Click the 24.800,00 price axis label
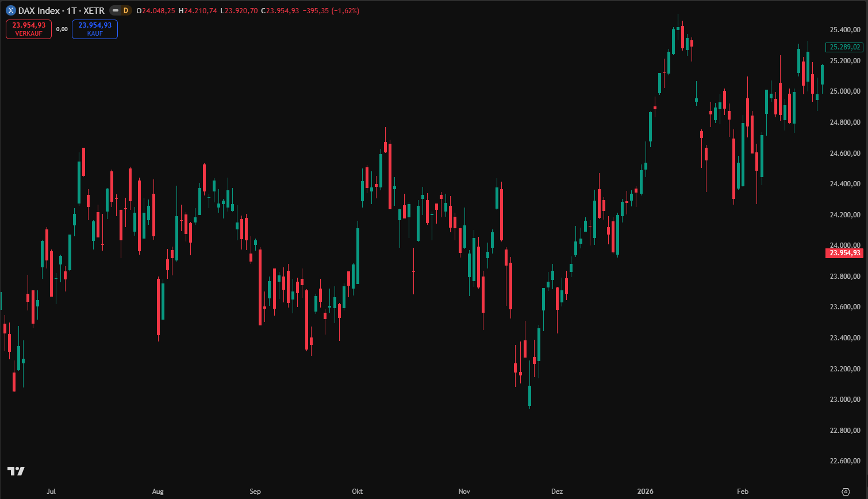Viewport: 868px width, 499px height. click(845, 122)
